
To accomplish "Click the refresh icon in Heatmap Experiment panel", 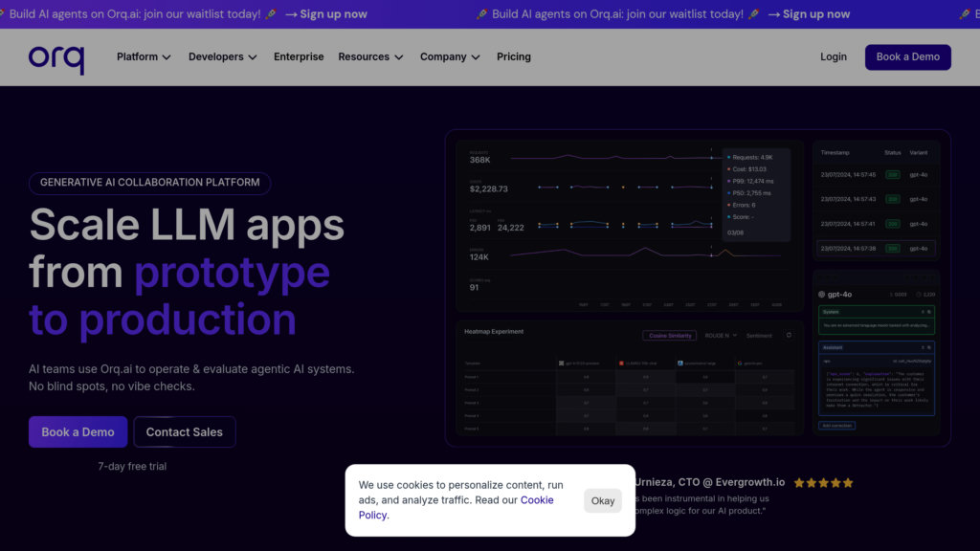I will 789,336.
